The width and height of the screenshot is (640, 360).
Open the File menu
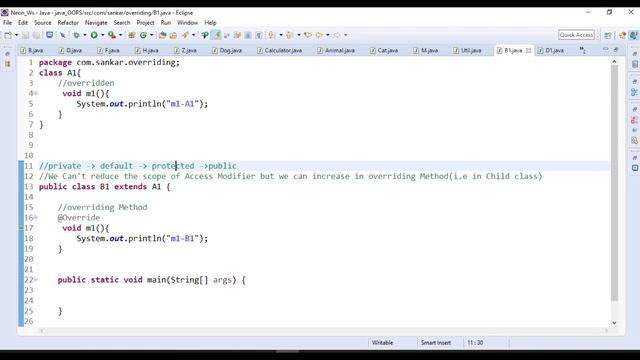pyautogui.click(x=7, y=23)
